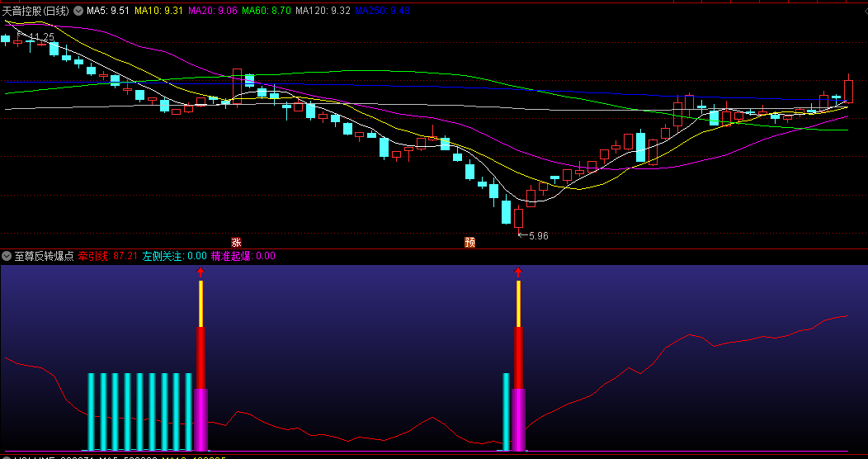Image resolution: width=868 pixels, height=459 pixels.
Task: Click the 至尊反转爆点 indicator name
Action: click(44, 256)
